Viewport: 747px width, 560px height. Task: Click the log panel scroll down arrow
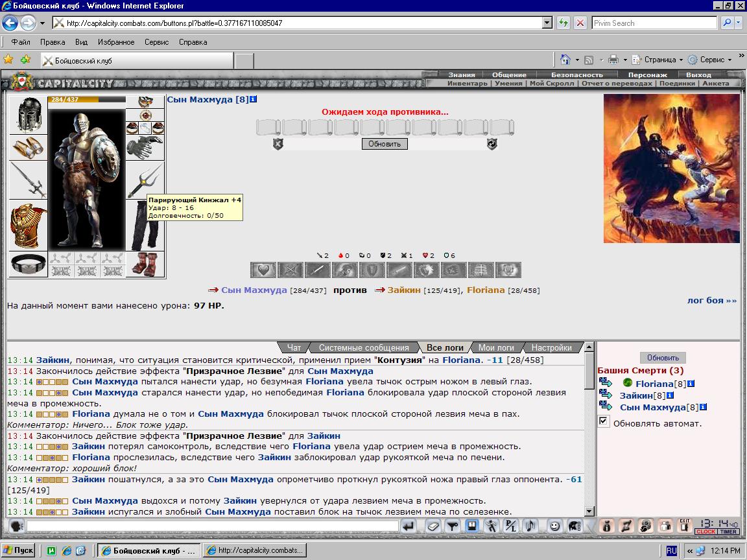(589, 511)
